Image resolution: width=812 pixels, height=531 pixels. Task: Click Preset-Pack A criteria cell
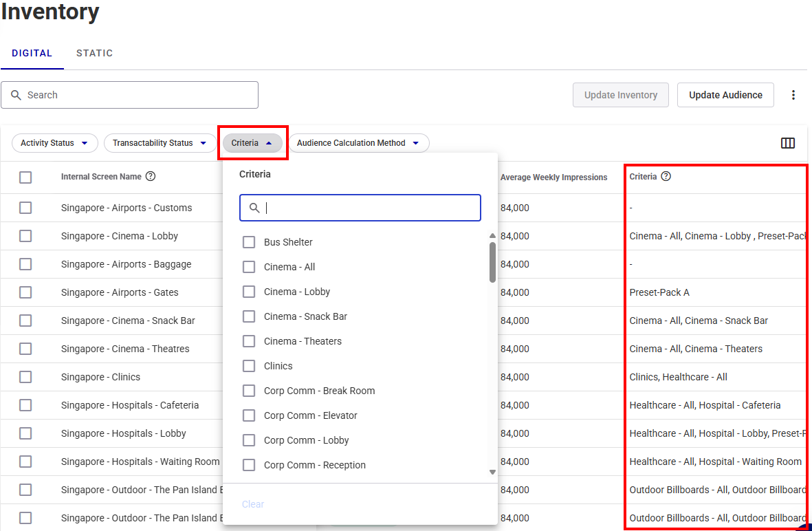tap(659, 292)
